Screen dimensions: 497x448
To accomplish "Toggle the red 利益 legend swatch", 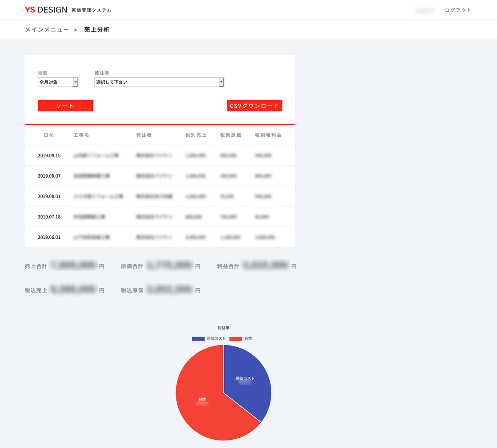I will coord(236,339).
